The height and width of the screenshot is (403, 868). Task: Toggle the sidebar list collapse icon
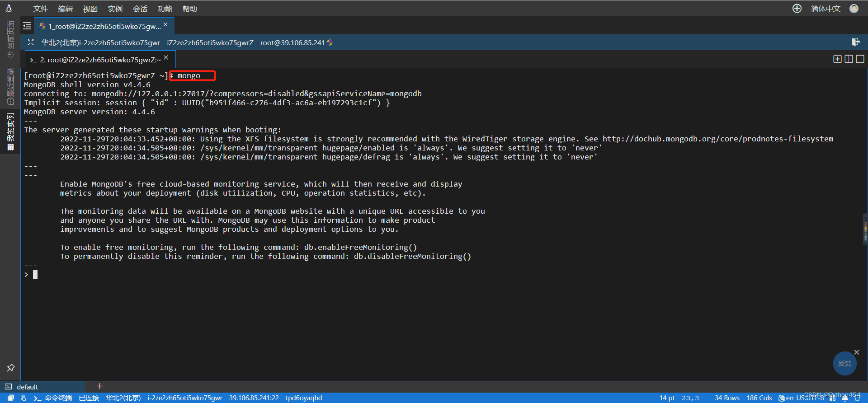[27, 26]
